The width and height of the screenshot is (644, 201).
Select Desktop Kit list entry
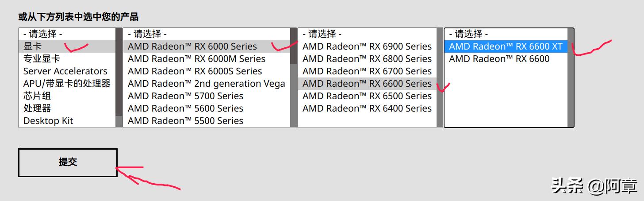point(48,121)
